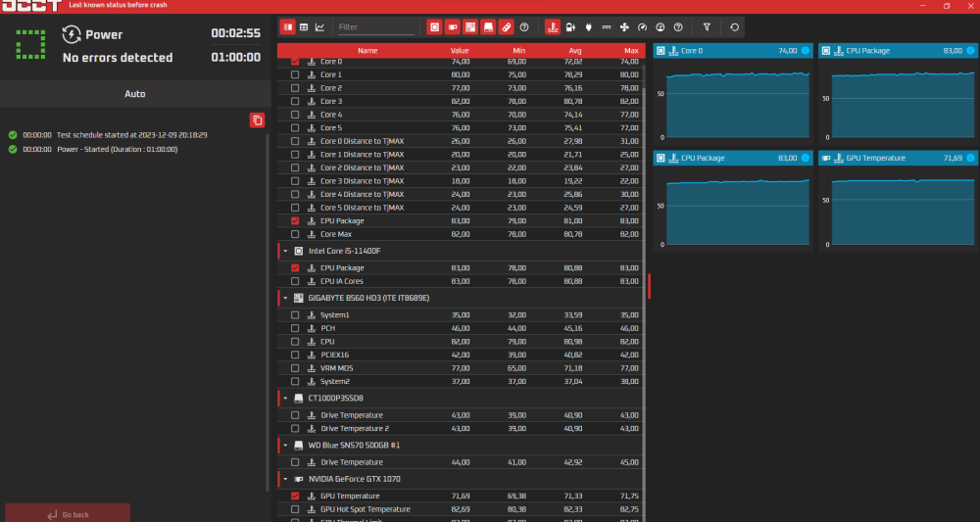Sort by the Max column header
Screen dimensions: 980x522
[x=630, y=50]
